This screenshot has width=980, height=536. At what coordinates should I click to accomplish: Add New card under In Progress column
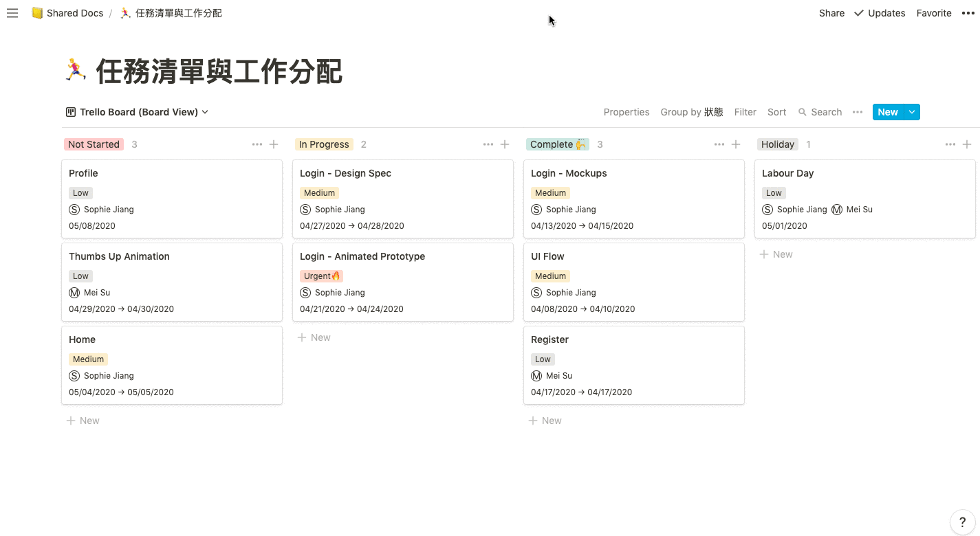click(x=314, y=337)
